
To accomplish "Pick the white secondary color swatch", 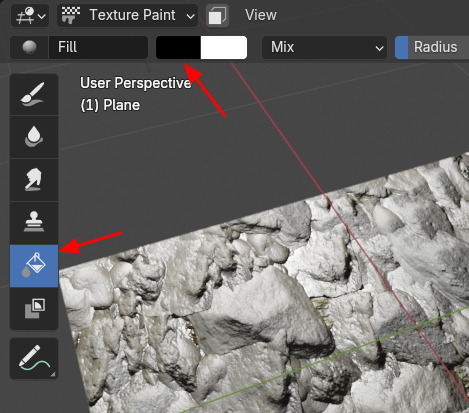I will click(x=224, y=47).
